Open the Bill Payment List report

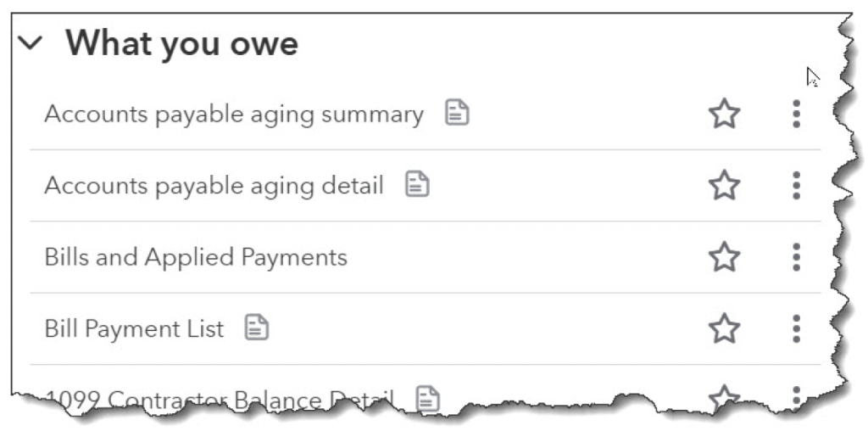coord(134,328)
